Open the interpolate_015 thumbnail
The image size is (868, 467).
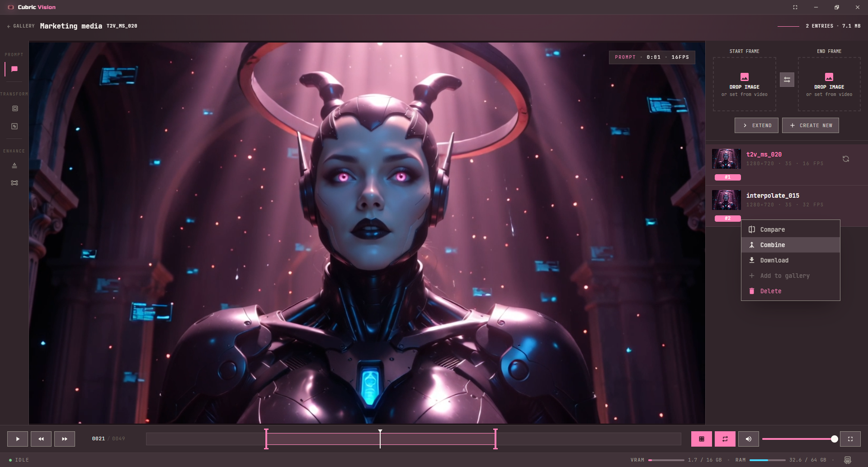point(726,200)
